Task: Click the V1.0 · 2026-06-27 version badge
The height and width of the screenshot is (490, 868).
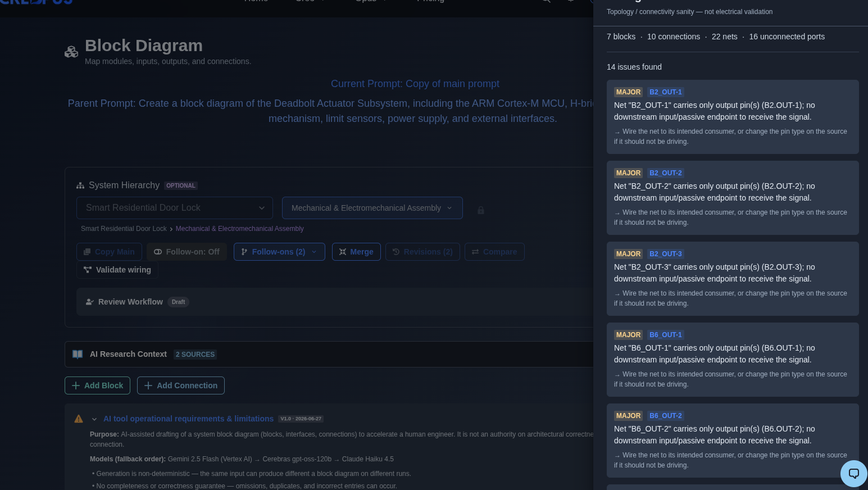Action: click(x=301, y=419)
